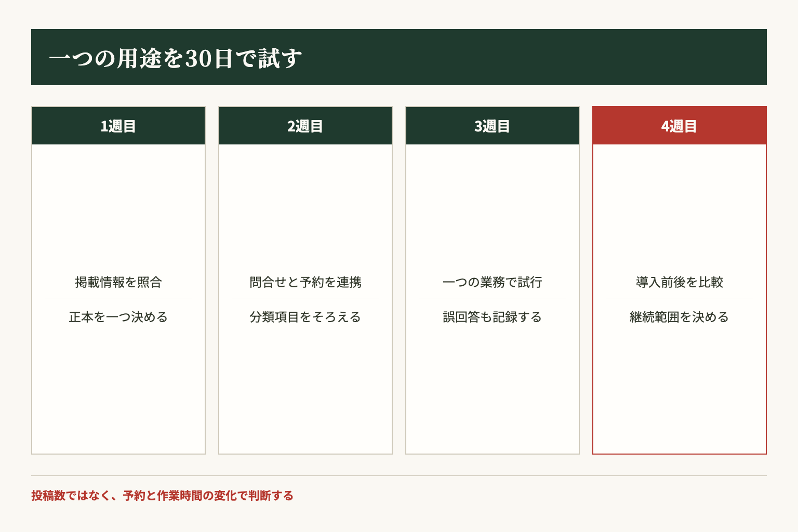
Task: Click the text 正本を一つ決める
Action: click(118, 317)
